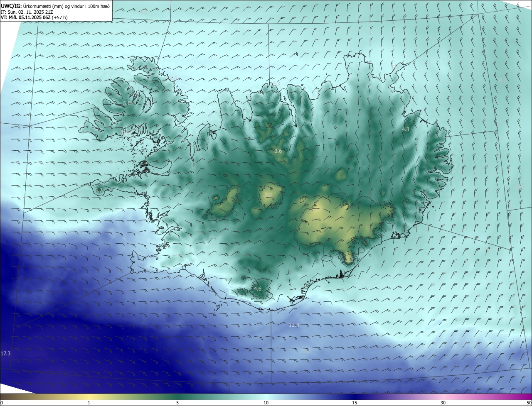Click the 4.6 value near the south coast

258,289
